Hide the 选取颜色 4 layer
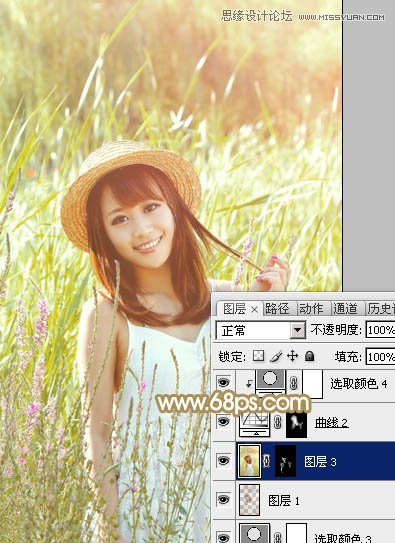 224,382
